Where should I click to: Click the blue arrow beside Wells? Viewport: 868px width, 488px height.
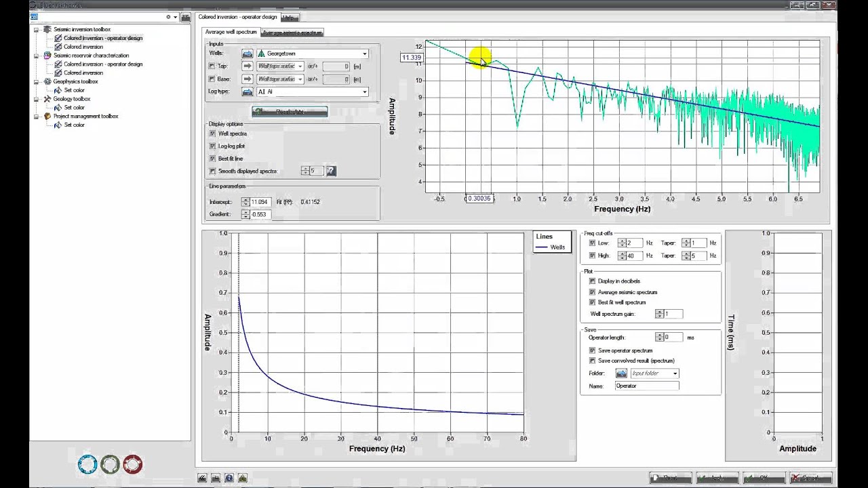pyautogui.click(x=248, y=54)
